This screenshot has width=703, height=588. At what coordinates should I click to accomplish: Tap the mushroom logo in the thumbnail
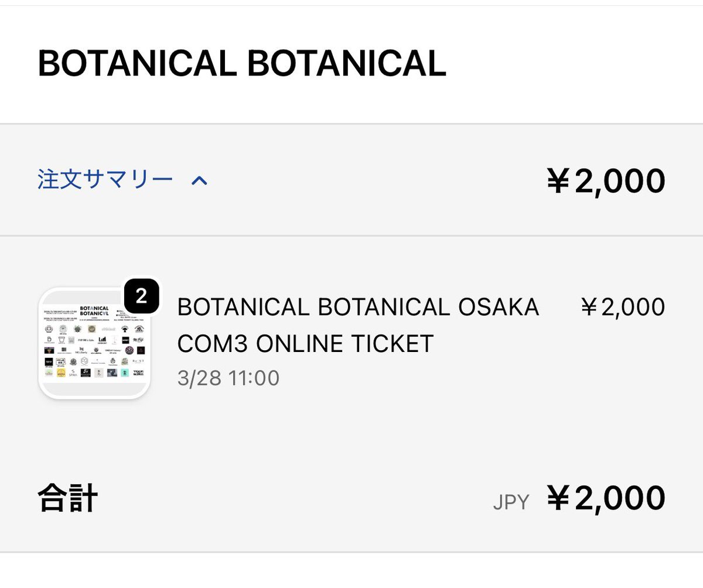point(125,329)
